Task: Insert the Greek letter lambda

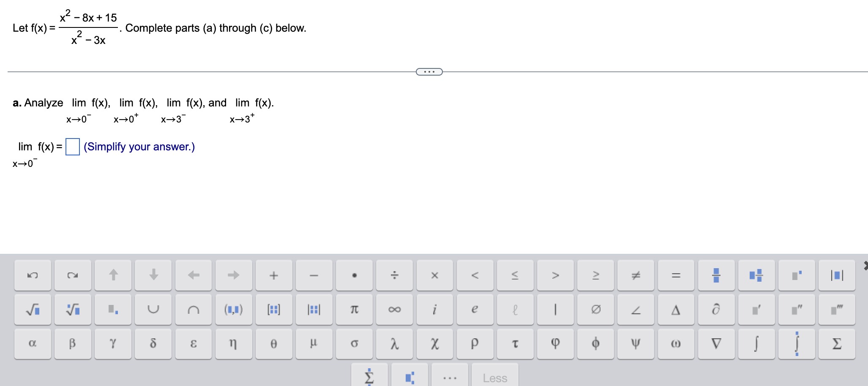Action: click(x=394, y=344)
